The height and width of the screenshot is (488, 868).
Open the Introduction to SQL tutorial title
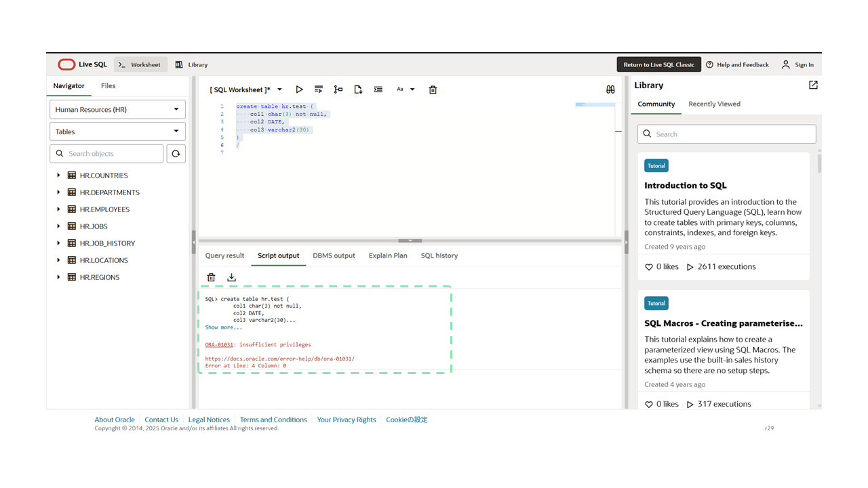pos(686,185)
